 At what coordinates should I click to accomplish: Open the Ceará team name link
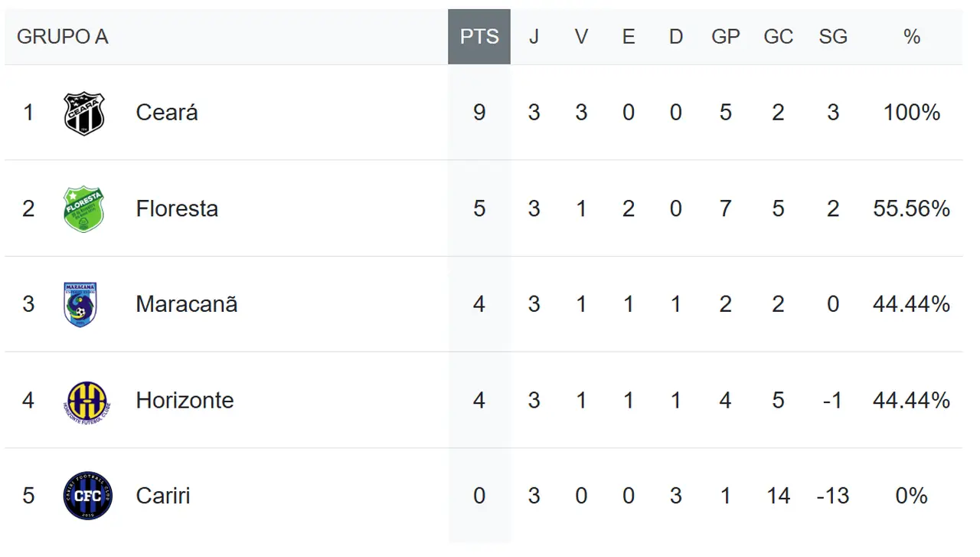[x=167, y=113]
